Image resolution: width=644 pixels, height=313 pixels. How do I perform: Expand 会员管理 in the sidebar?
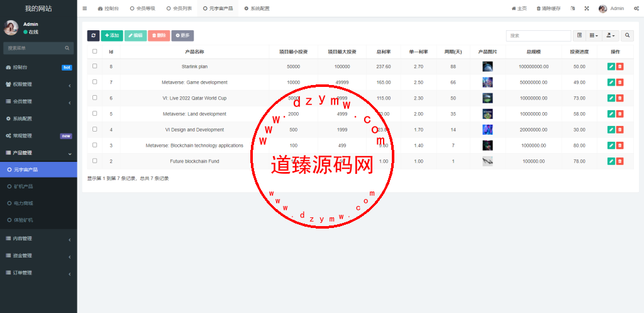point(38,101)
